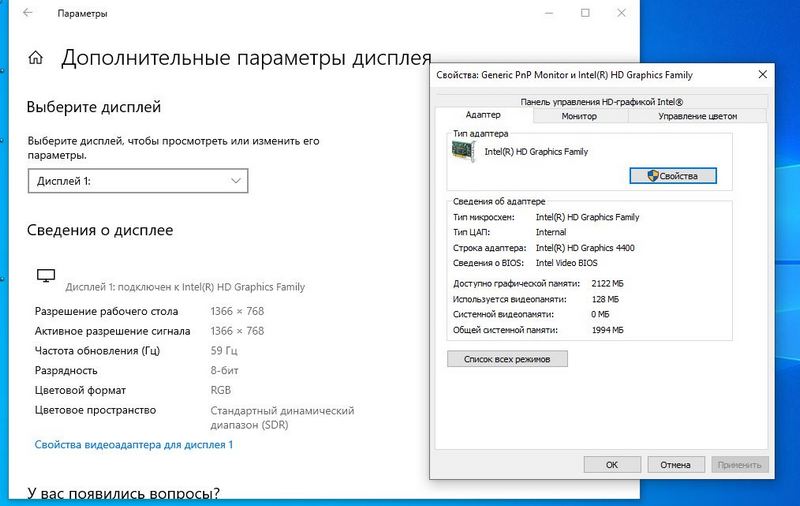Viewport: 800px width, 506px height.
Task: Open Свойства видеоадаптера для дисплея 1 link
Action: click(133, 444)
